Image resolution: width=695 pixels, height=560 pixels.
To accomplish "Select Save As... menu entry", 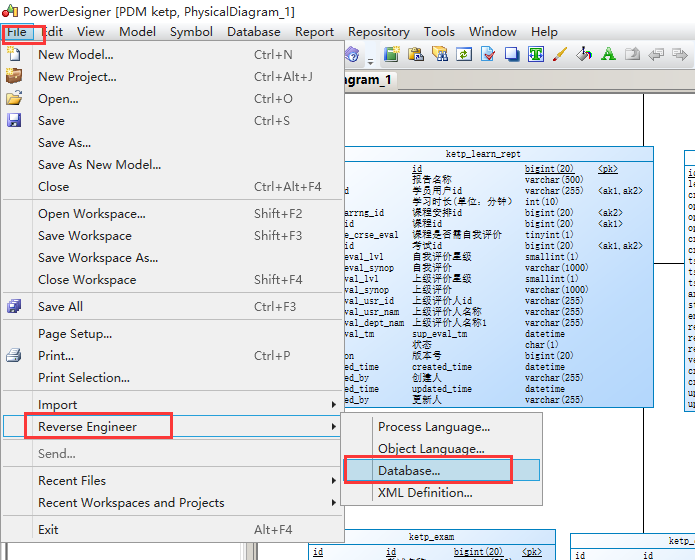I will tap(173, 143).
